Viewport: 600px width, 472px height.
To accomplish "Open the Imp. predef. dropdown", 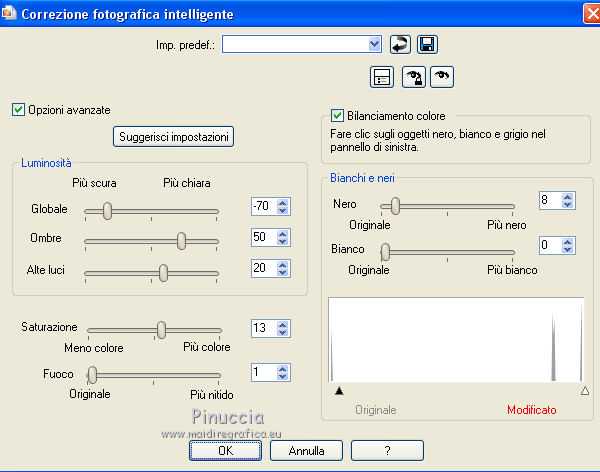I will pyautogui.click(x=375, y=44).
